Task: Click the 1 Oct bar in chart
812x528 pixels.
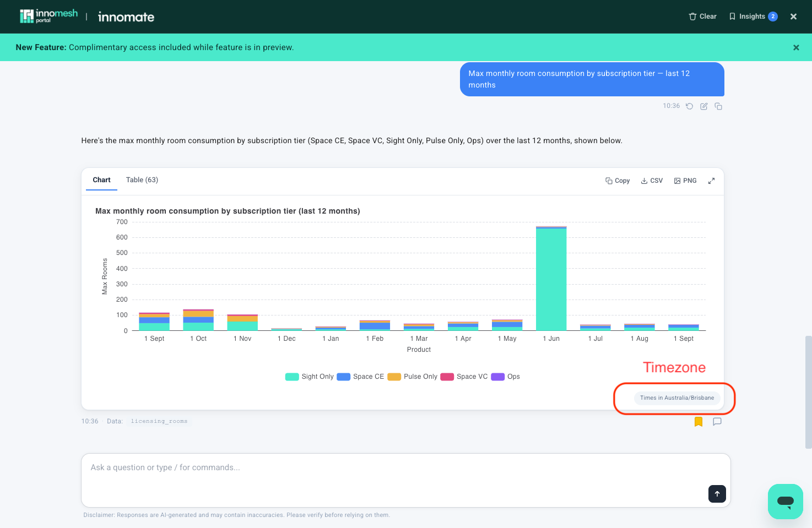Action: coord(198,320)
